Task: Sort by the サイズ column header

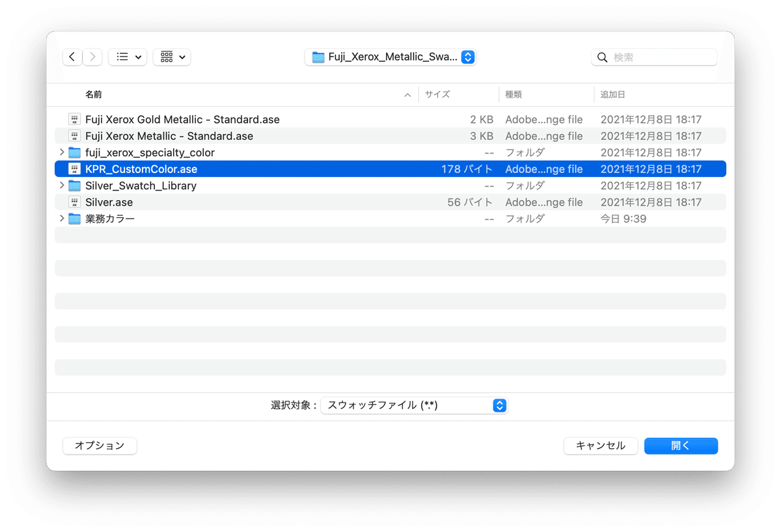Action: pyautogui.click(x=437, y=95)
